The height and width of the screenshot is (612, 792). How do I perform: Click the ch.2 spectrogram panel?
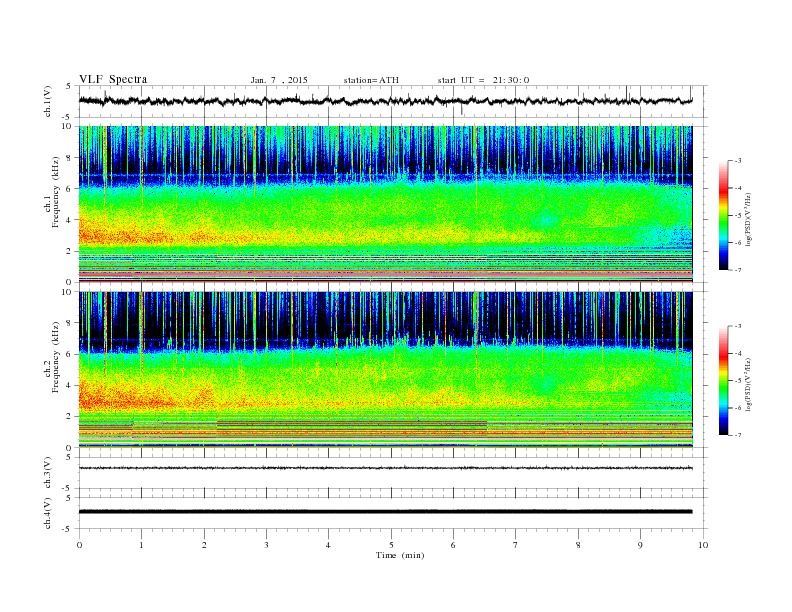pos(385,370)
